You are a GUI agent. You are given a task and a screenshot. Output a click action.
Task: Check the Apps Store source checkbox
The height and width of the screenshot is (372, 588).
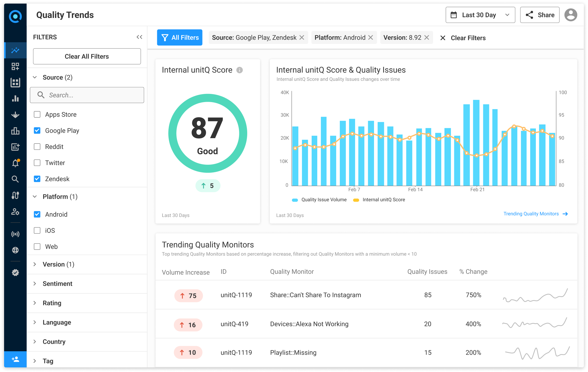tap(37, 114)
